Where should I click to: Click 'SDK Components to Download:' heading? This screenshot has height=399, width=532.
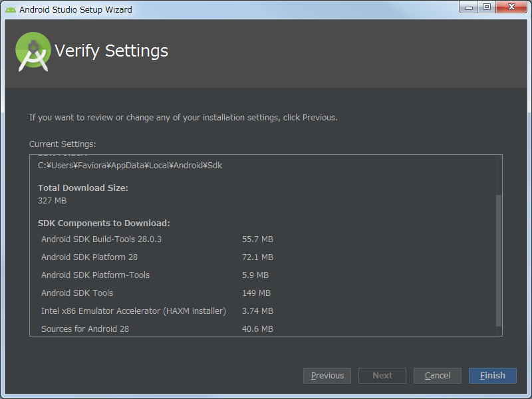pyautogui.click(x=104, y=223)
